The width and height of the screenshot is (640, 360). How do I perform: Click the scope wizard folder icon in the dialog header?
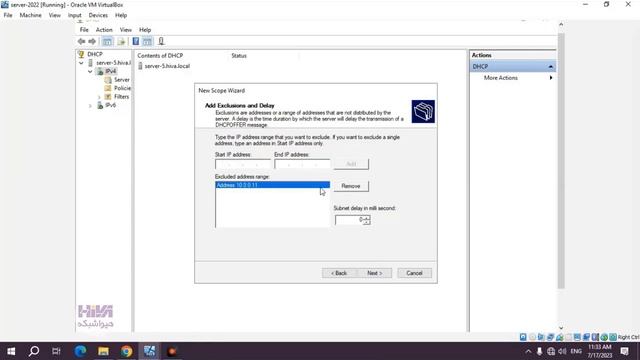tap(423, 111)
